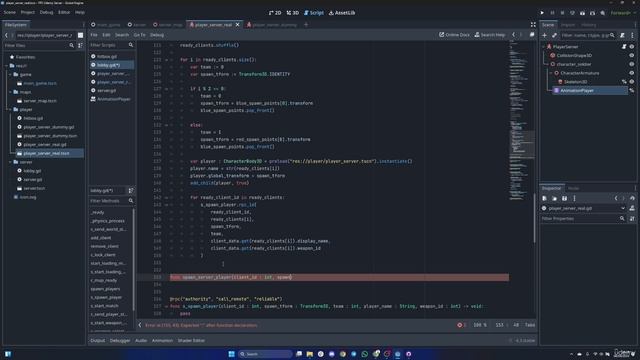This screenshot has width=640, height=360.
Task: Collapse the CharacterArmature node
Action: point(551,73)
